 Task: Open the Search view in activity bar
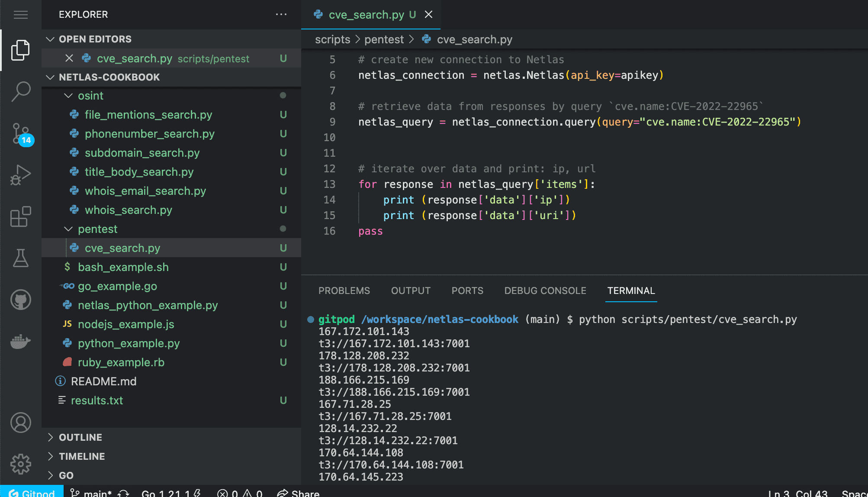coord(20,91)
